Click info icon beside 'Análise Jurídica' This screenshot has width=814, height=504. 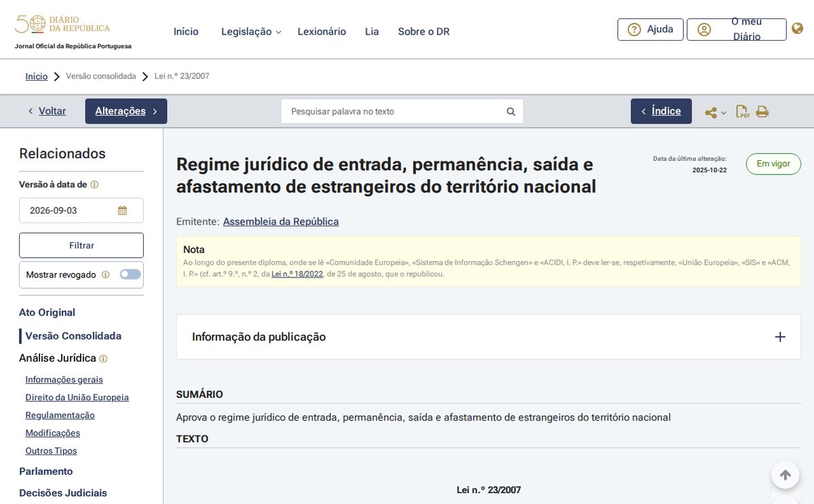[103, 359]
